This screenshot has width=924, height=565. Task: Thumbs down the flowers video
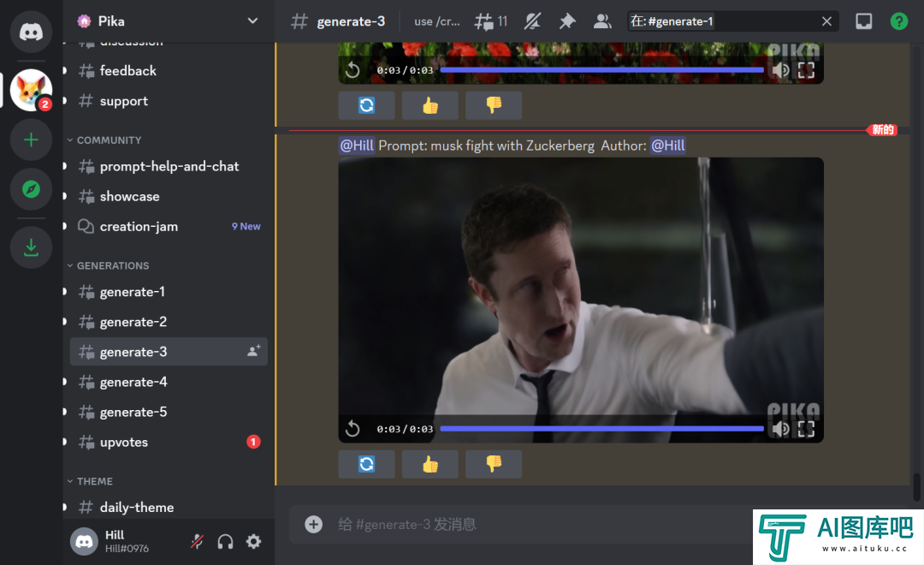pos(494,105)
